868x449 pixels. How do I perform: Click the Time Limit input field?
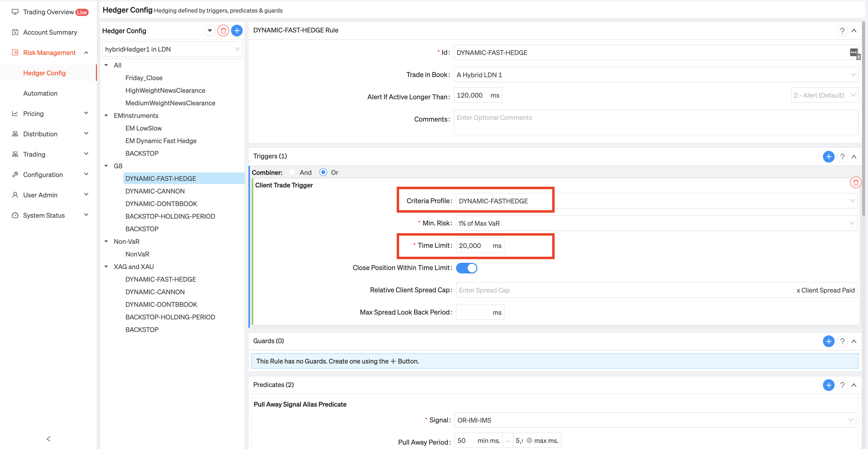click(480, 246)
